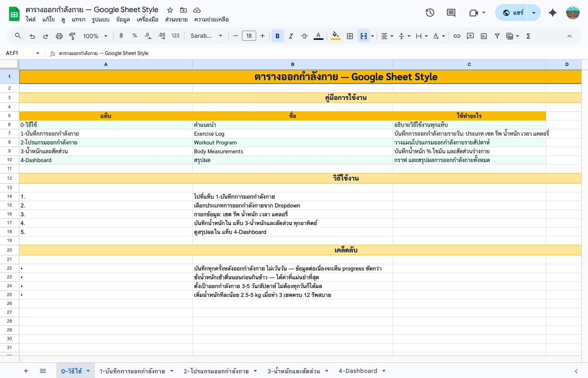Screen dimensions: 588x378
Task: Click the Insert chart icon
Action: pyautogui.click(x=484, y=36)
